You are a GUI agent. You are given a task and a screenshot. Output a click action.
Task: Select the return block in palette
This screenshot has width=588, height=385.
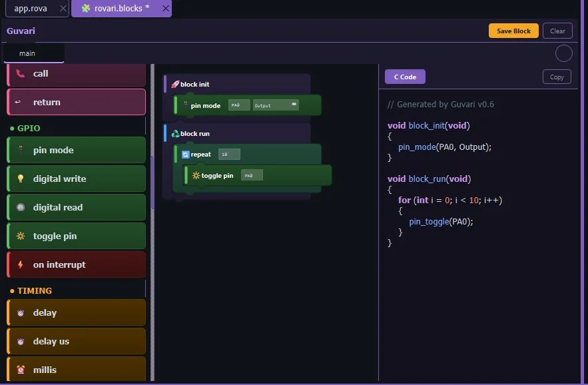tap(77, 102)
